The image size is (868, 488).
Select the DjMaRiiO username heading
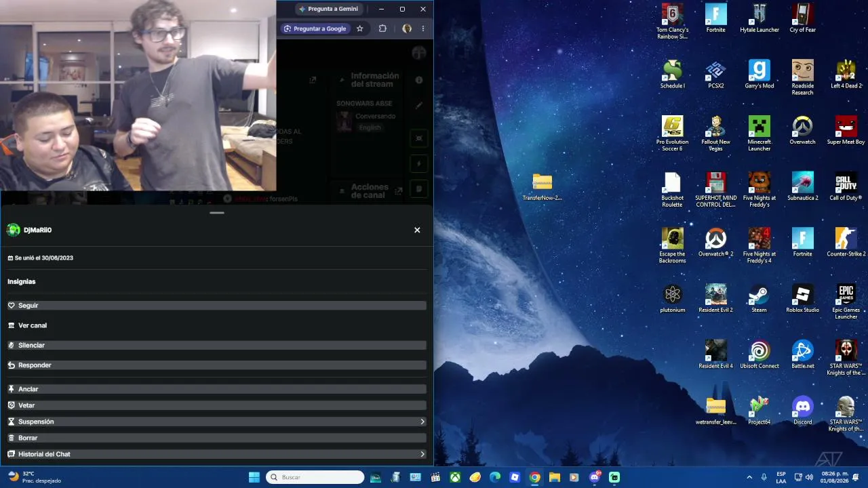coord(37,230)
